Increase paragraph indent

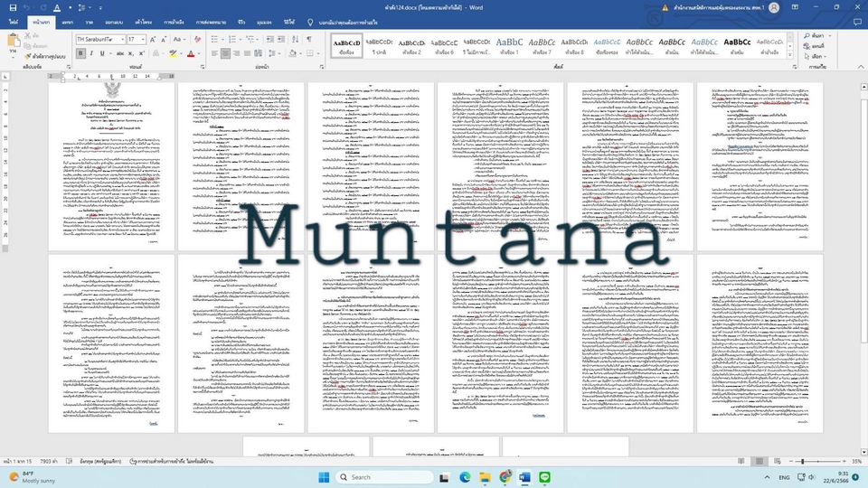click(281, 39)
